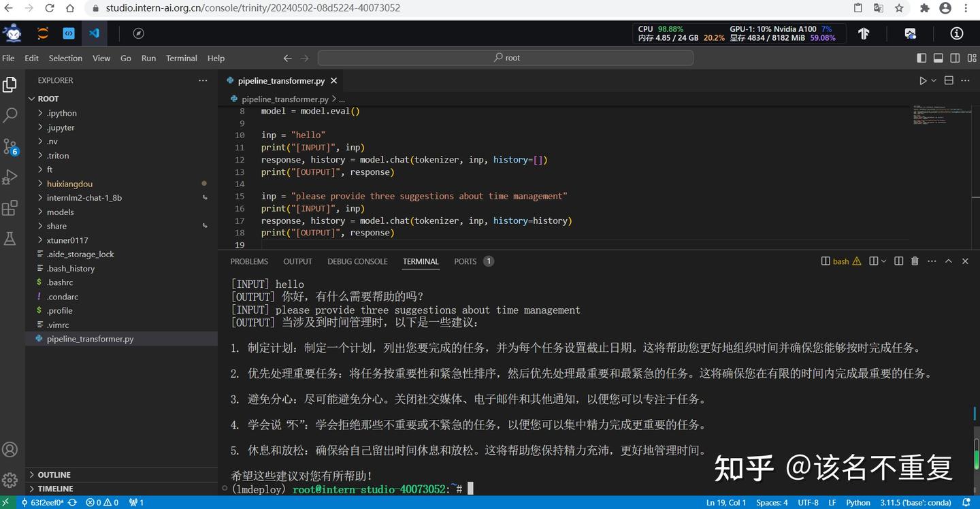The height and width of the screenshot is (509, 980).
Task: Split the terminal panel
Action: (898, 261)
